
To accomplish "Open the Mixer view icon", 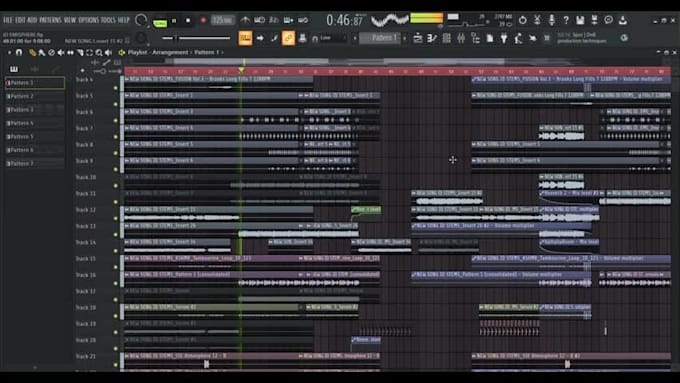I will point(461,38).
